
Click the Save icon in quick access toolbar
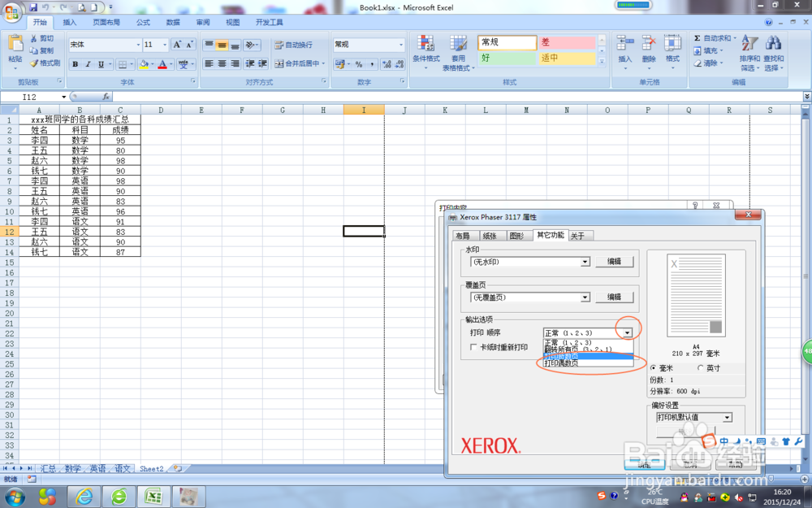tap(33, 7)
